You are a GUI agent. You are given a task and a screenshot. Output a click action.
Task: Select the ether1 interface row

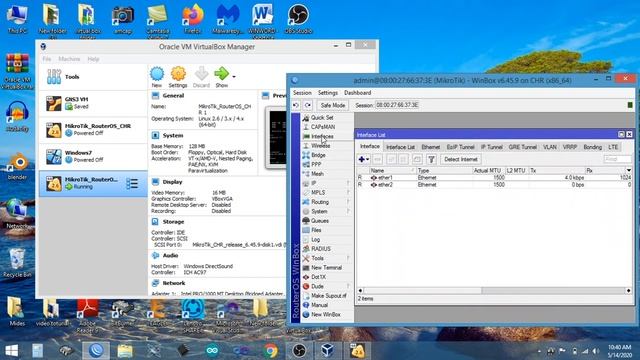[x=494, y=178]
